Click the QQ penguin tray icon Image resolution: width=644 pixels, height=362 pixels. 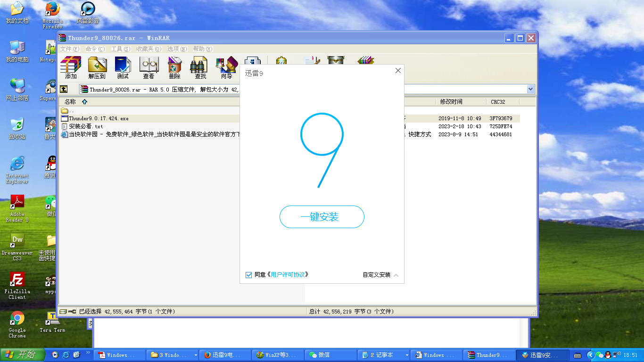[608, 355]
